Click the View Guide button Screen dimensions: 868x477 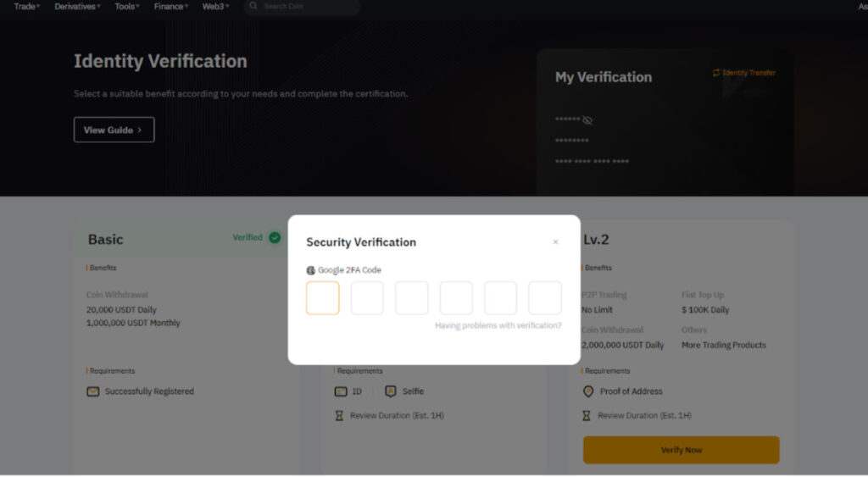click(114, 130)
